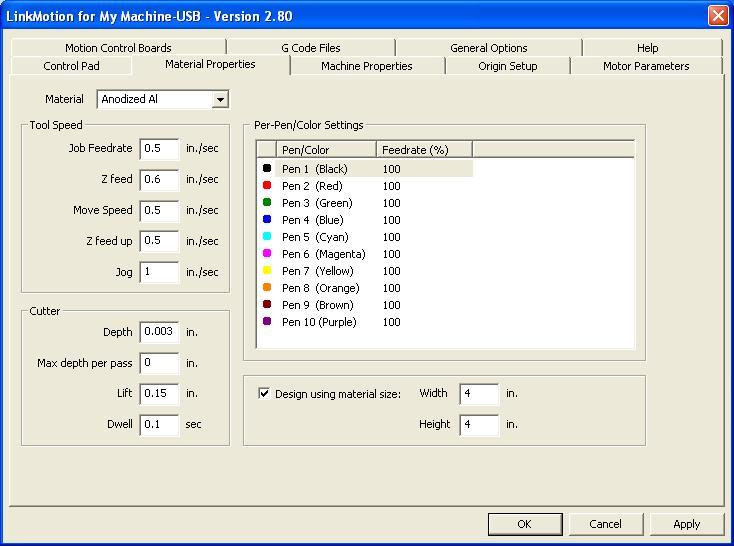Click the cutter Depth input field

[159, 332]
